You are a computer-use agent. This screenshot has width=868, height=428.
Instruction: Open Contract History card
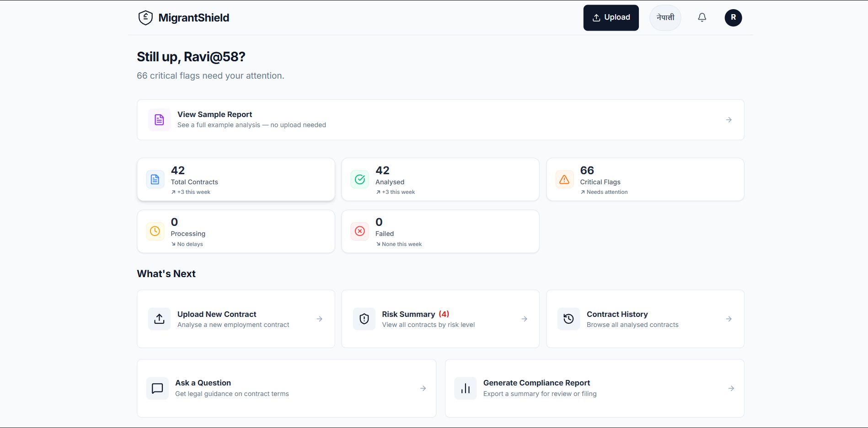pos(645,319)
